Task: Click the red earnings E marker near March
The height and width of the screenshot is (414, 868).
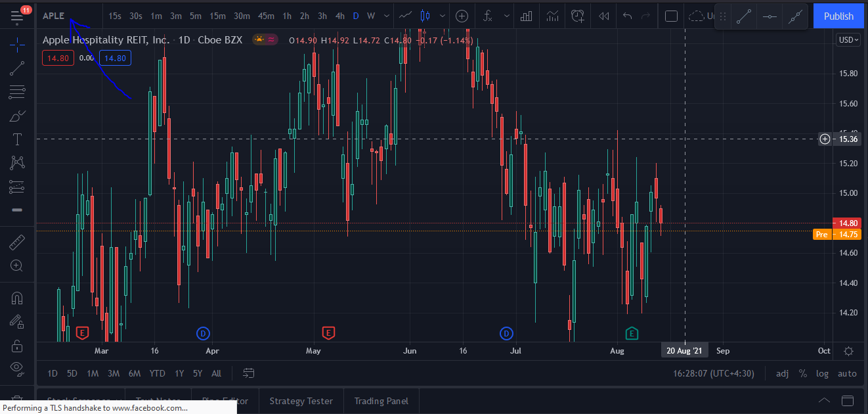Action: pyautogui.click(x=82, y=333)
